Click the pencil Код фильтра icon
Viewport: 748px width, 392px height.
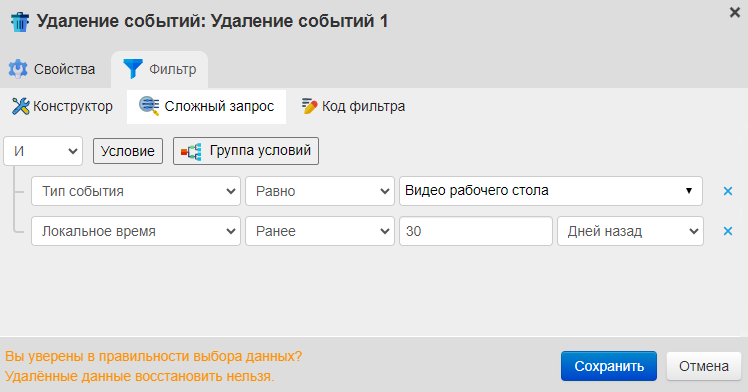pos(309,106)
